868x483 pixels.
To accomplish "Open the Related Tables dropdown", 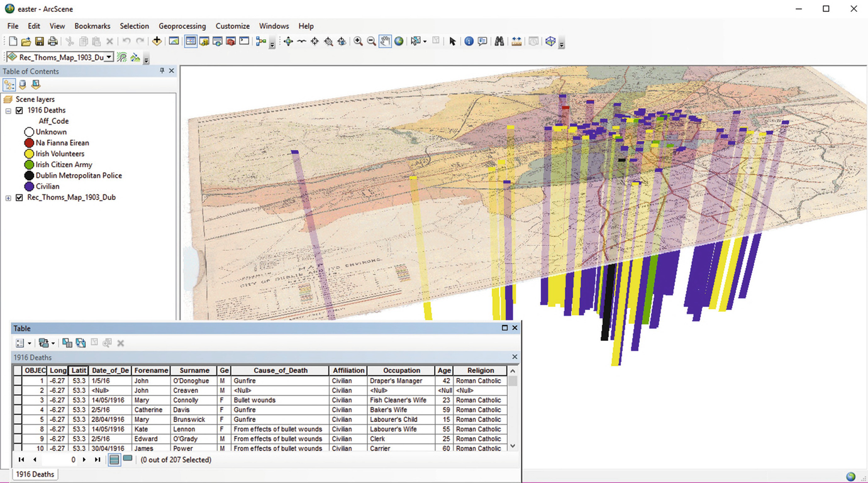I will (x=47, y=343).
